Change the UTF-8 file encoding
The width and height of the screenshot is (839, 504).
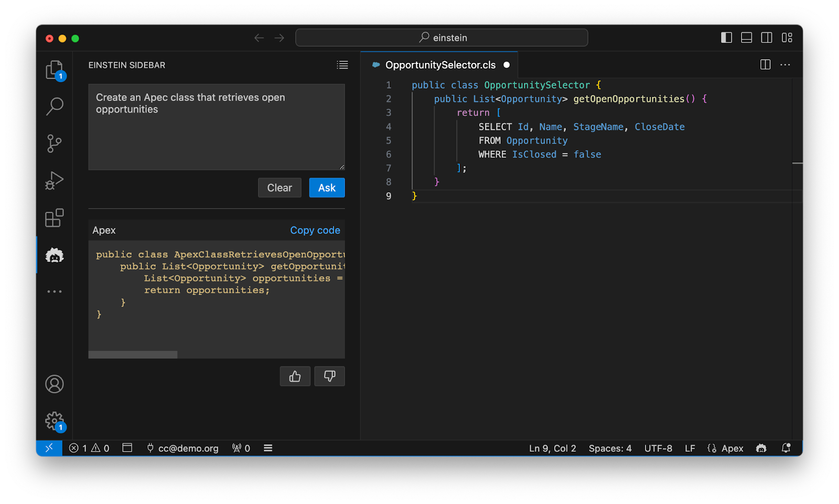(658, 448)
